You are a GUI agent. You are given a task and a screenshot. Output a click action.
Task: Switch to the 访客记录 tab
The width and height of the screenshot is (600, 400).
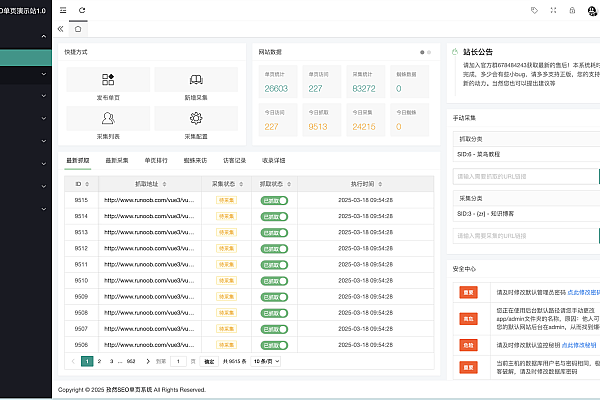[x=235, y=160]
